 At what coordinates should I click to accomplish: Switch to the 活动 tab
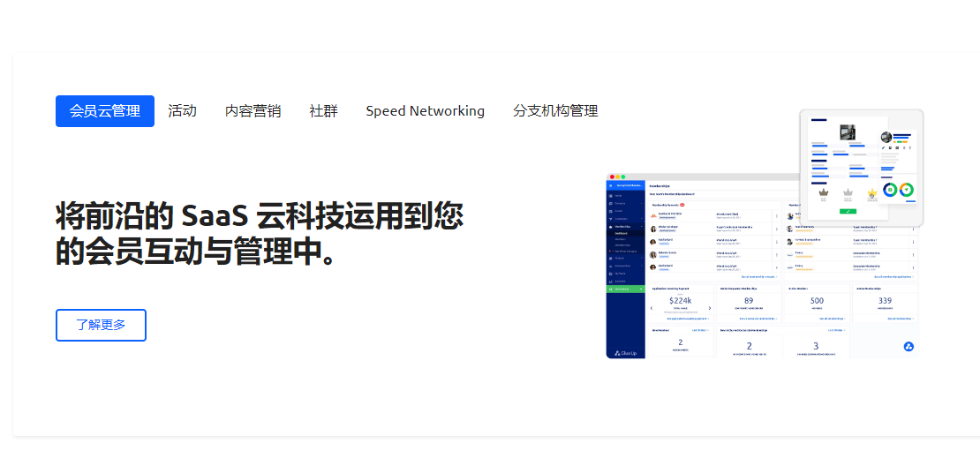pos(182,111)
